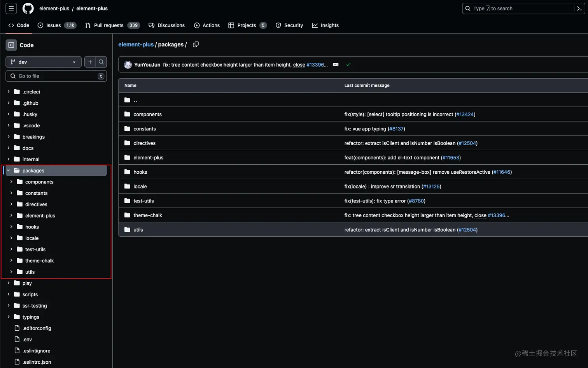Viewport: 588px width, 368px height.
Task: Open the Discussions tab
Action: pos(167,25)
